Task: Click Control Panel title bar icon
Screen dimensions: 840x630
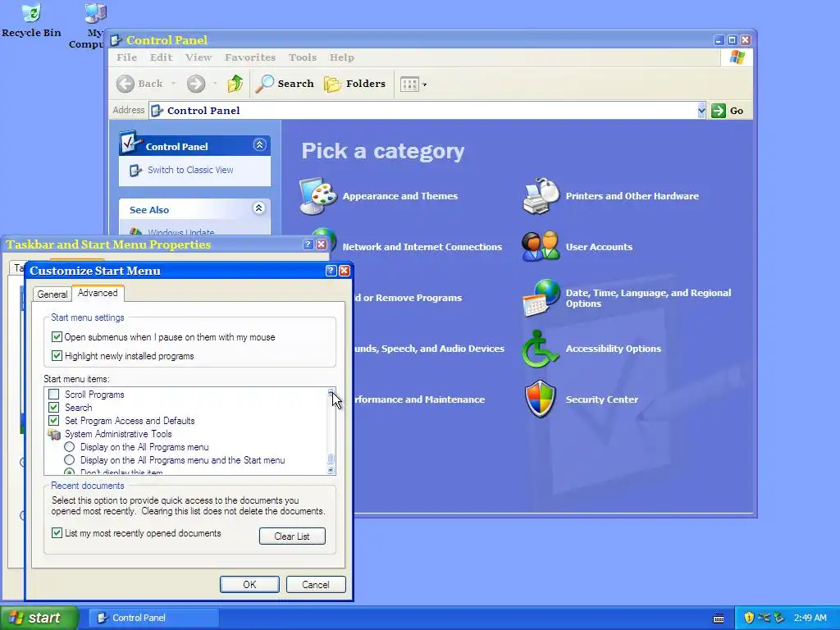Action: click(116, 40)
